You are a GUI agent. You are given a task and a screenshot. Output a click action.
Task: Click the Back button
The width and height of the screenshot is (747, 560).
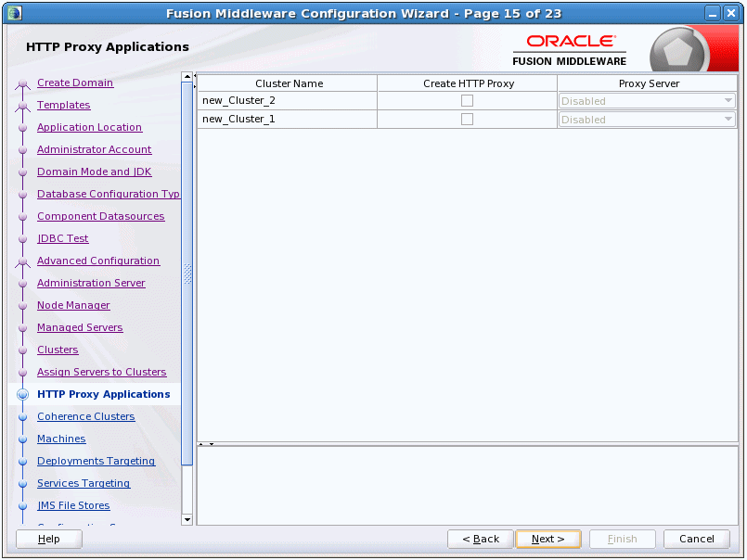point(481,539)
